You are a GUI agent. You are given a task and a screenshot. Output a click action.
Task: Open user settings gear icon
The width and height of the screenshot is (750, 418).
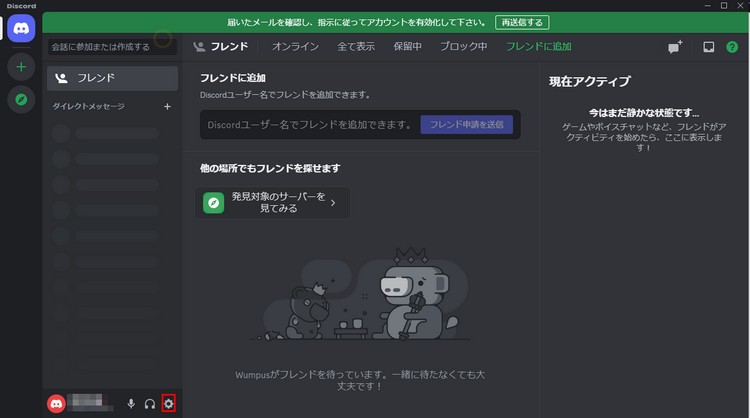[168, 404]
